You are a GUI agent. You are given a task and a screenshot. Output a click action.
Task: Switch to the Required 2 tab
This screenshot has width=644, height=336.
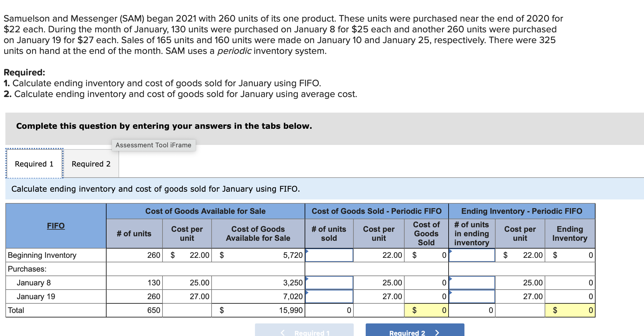point(91,164)
